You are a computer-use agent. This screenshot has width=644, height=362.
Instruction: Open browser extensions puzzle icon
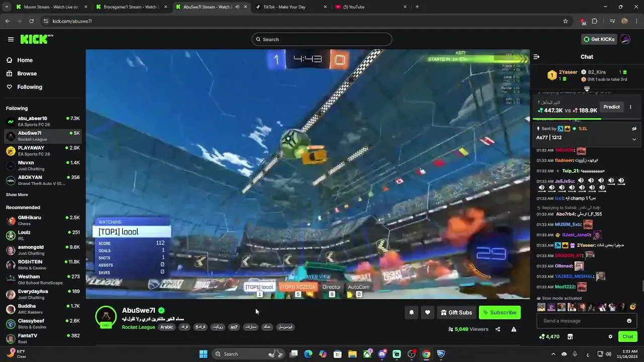pos(595,21)
